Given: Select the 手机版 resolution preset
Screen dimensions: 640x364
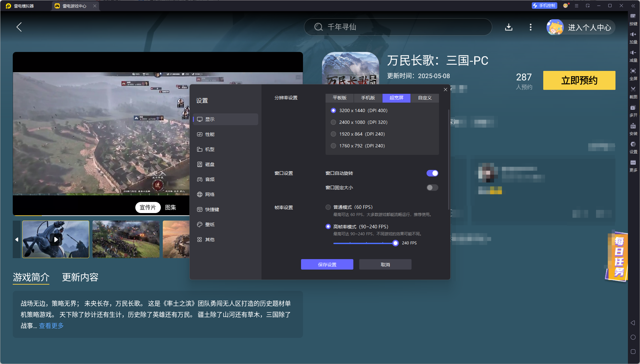Looking at the screenshot, I should (x=368, y=98).
